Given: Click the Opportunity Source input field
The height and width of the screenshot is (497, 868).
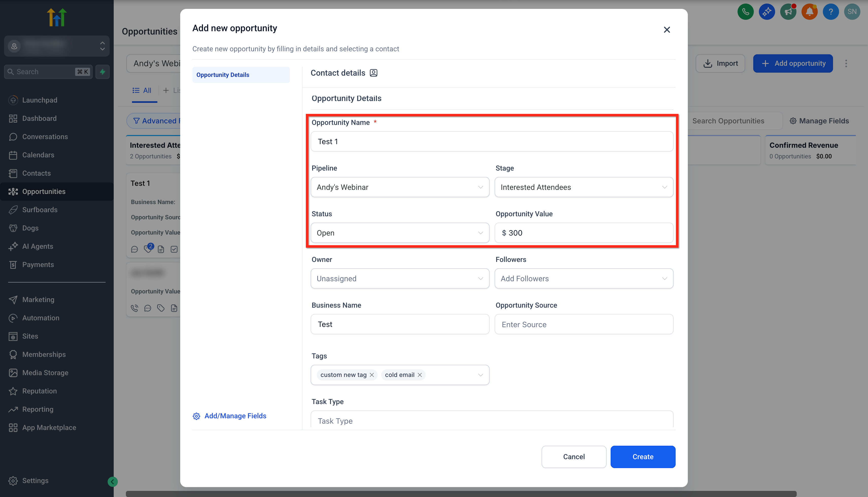Looking at the screenshot, I should pyautogui.click(x=583, y=324).
